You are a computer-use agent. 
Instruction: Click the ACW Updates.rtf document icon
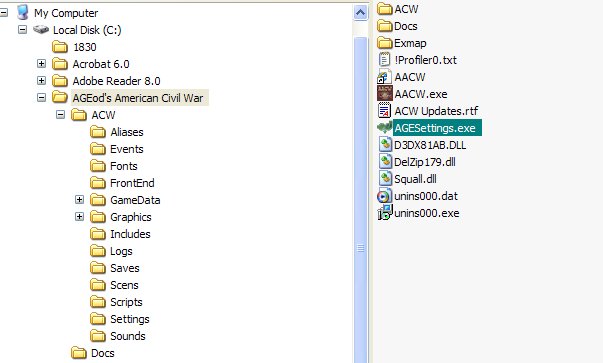point(385,110)
